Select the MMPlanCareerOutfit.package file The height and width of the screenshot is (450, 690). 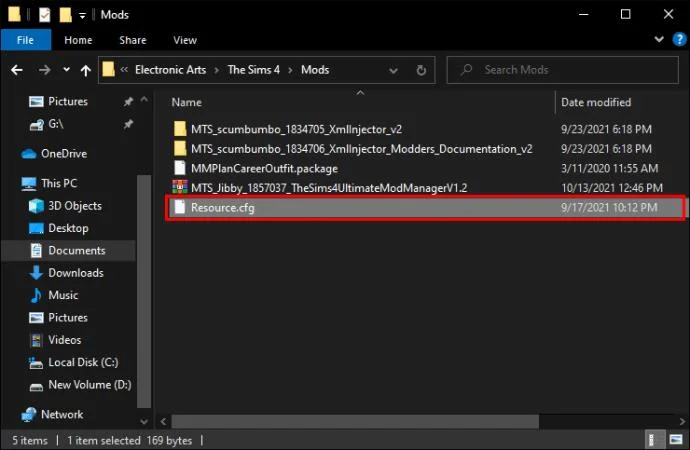pyautogui.click(x=264, y=168)
